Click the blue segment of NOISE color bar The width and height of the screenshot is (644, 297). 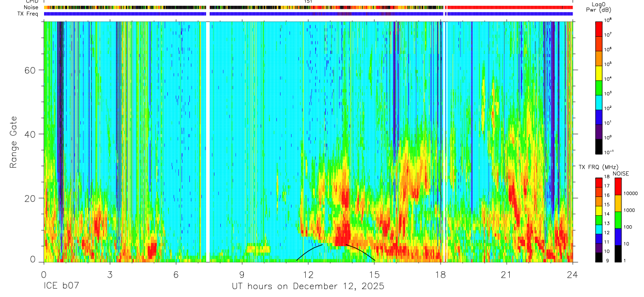617,237
